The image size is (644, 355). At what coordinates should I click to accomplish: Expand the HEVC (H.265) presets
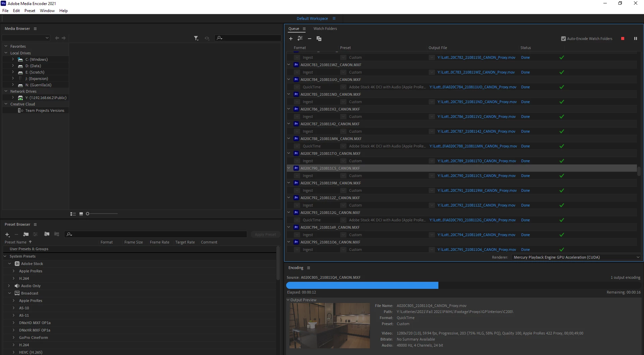(x=14, y=352)
